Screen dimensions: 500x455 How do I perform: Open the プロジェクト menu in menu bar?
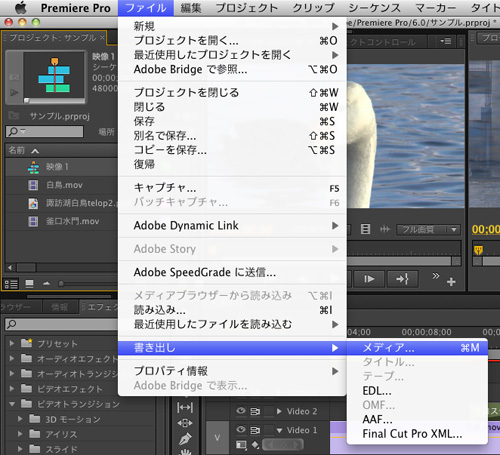pos(247,8)
